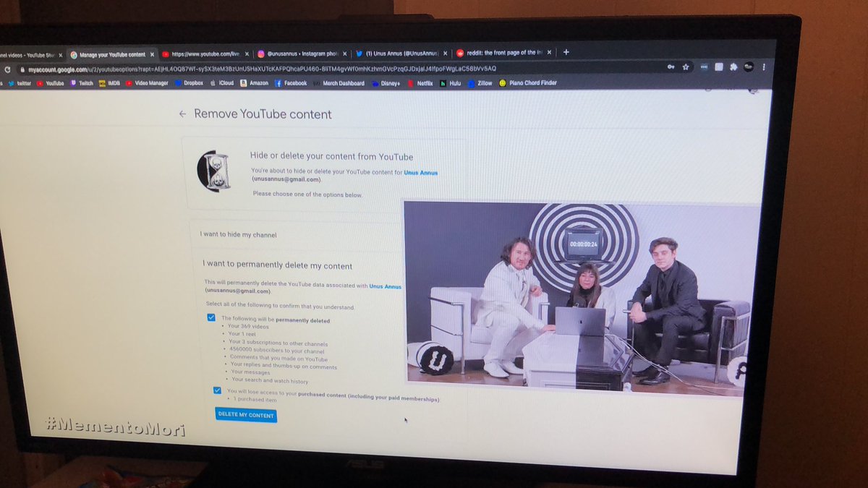Viewport: 868px width, 488px height.
Task: Click the Unus Annus link in the header card
Action: point(420,172)
